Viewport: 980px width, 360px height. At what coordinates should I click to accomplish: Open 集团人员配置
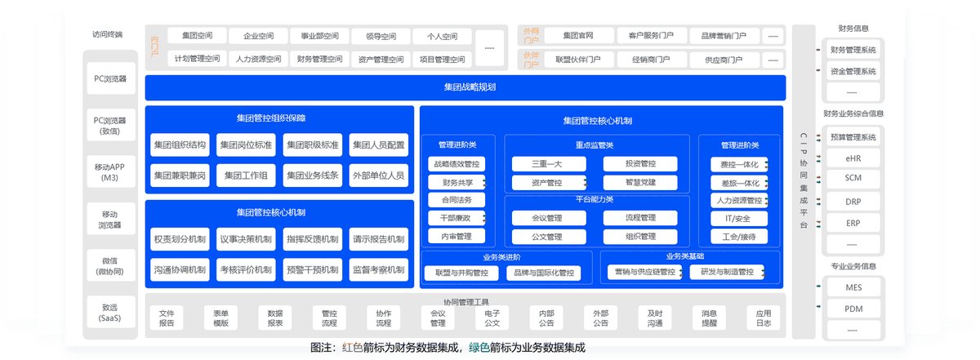point(378,145)
